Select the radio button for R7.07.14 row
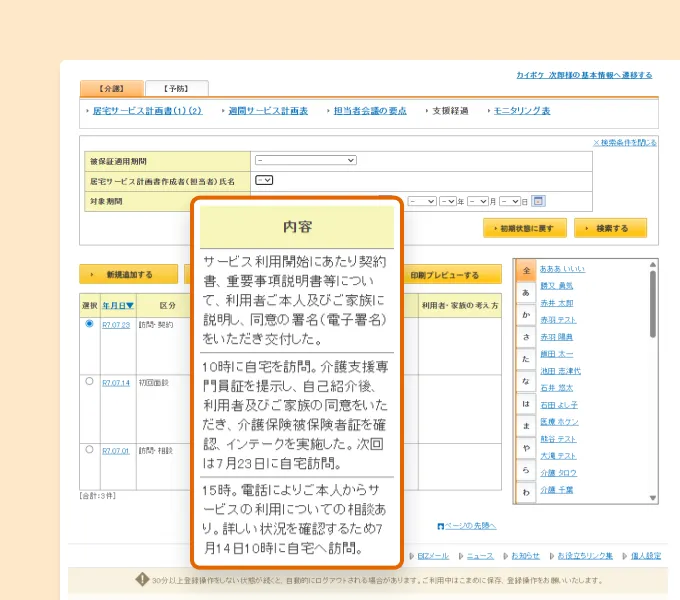The image size is (680, 600). coord(89,381)
